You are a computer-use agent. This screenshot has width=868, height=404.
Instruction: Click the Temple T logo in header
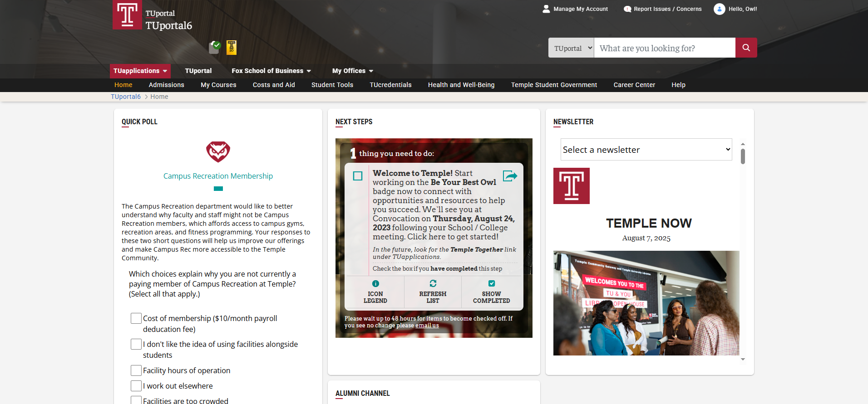pos(127,15)
